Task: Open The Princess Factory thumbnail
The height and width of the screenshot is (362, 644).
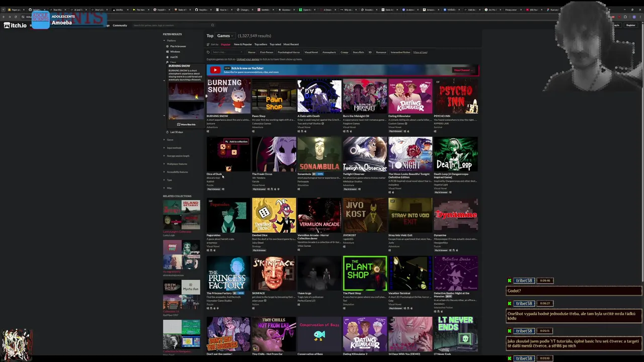Action: (x=228, y=274)
